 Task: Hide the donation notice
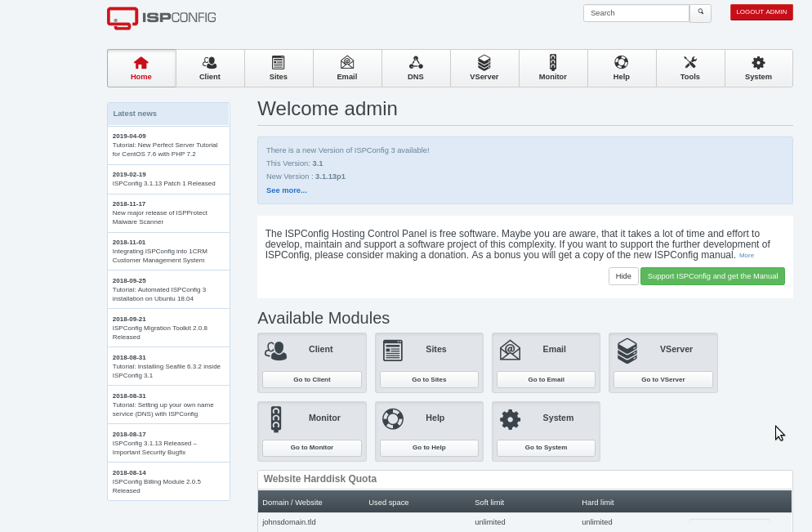[623, 276]
